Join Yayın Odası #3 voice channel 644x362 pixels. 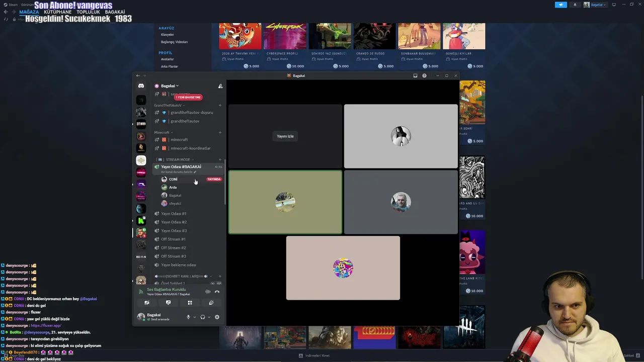coord(188,231)
